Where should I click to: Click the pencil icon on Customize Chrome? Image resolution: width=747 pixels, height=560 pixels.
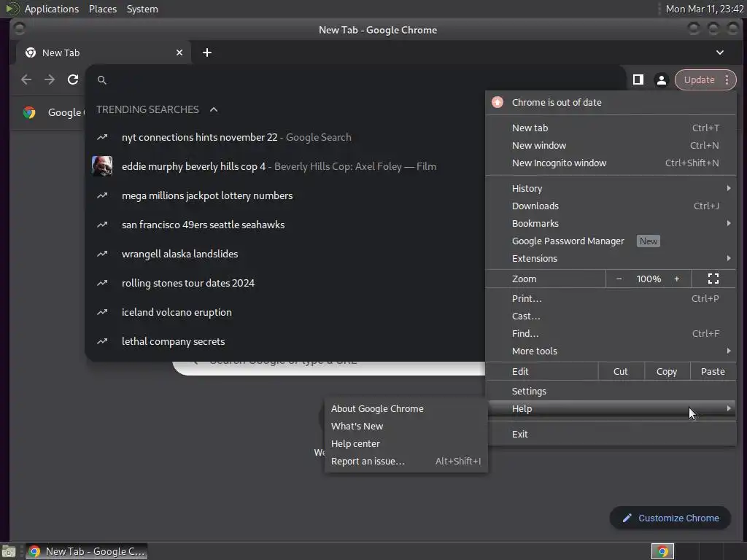(x=627, y=518)
